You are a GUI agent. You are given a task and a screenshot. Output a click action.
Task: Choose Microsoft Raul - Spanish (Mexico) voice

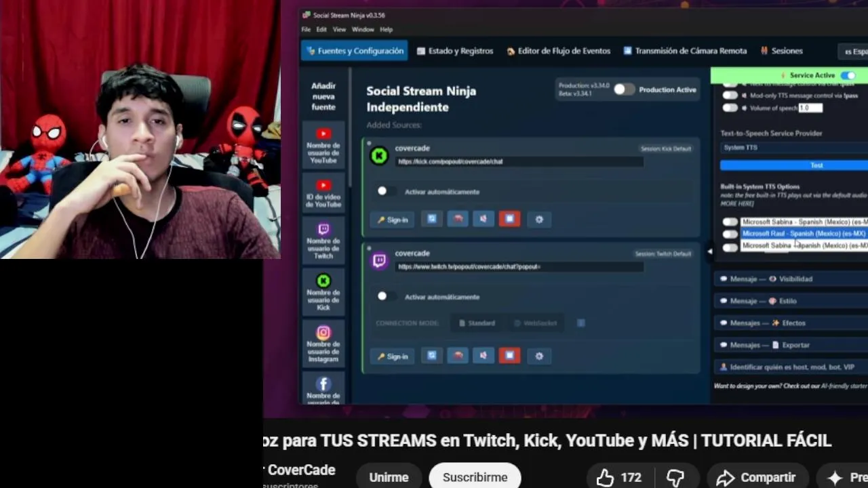pos(804,233)
